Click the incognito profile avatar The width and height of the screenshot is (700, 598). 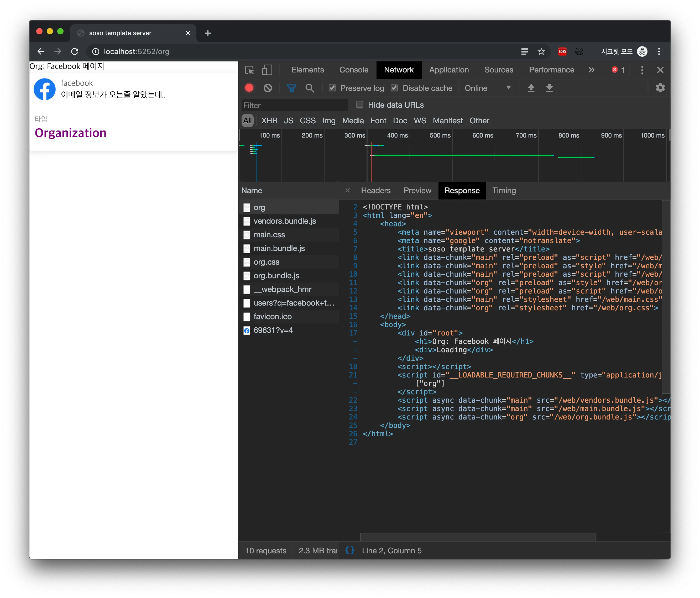click(642, 51)
